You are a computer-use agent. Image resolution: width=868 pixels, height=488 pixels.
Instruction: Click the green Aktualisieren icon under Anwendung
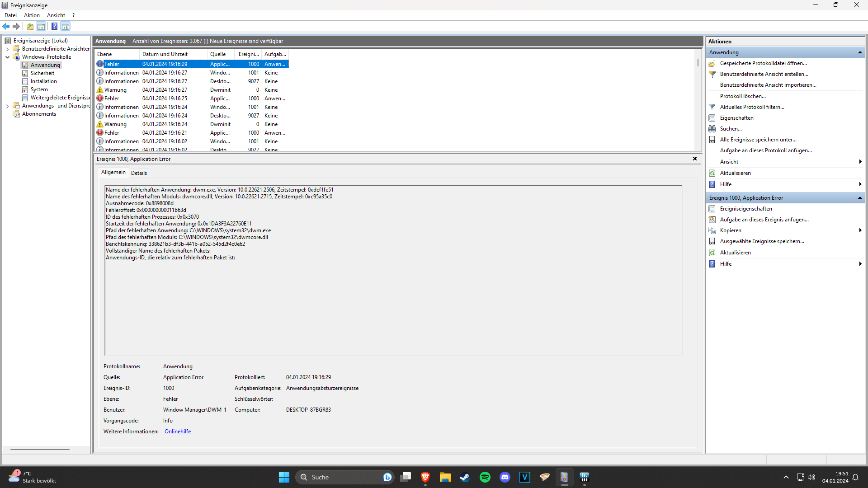point(712,173)
